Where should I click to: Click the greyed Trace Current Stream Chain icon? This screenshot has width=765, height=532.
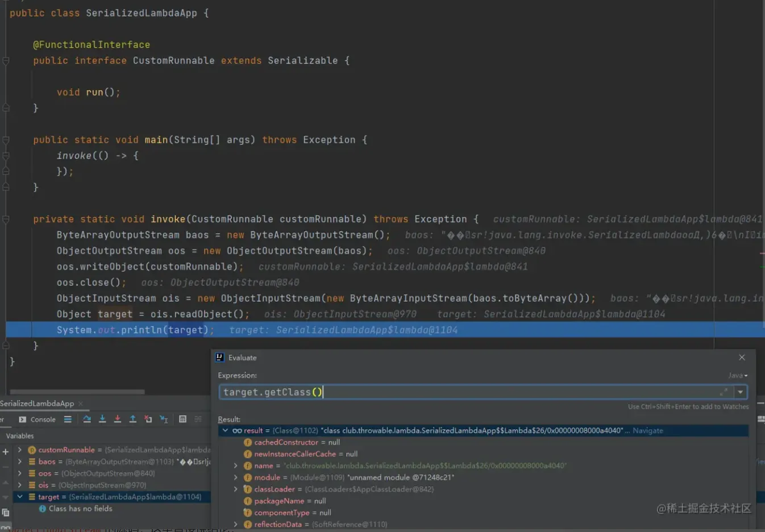(x=198, y=419)
